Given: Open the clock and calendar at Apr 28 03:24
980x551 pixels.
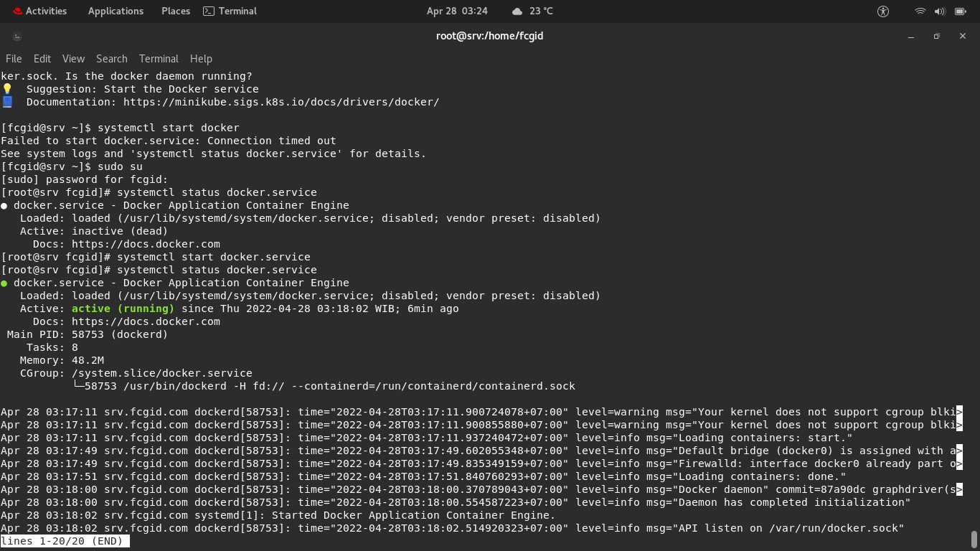Looking at the screenshot, I should pos(457,11).
